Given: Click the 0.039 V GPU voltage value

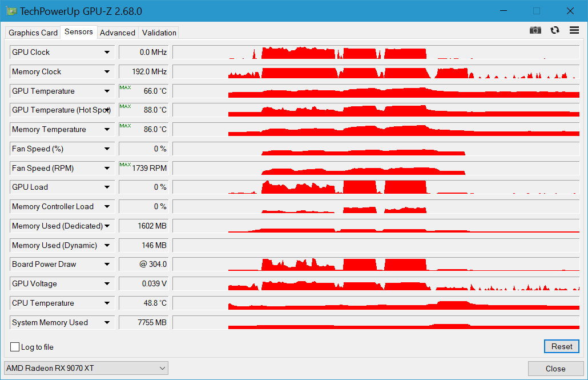Looking at the screenshot, I should [x=144, y=284].
